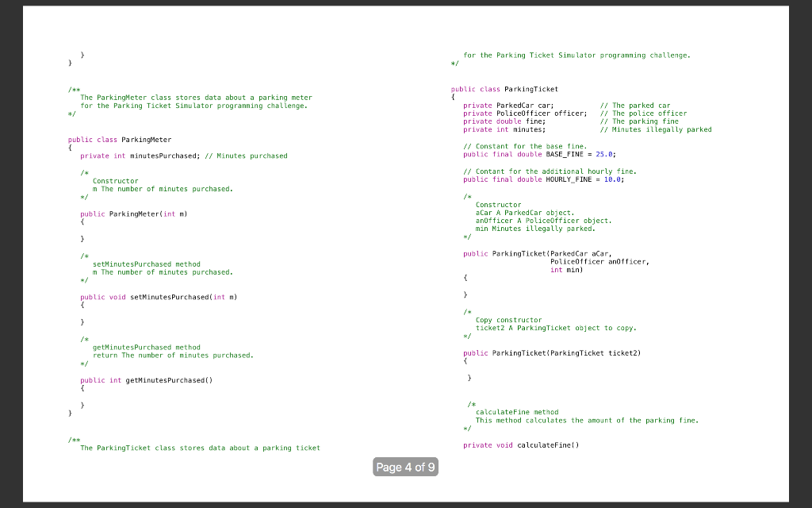
Task: Click 'public class ParkingMeter' declaration line
Action: pyautogui.click(x=120, y=140)
